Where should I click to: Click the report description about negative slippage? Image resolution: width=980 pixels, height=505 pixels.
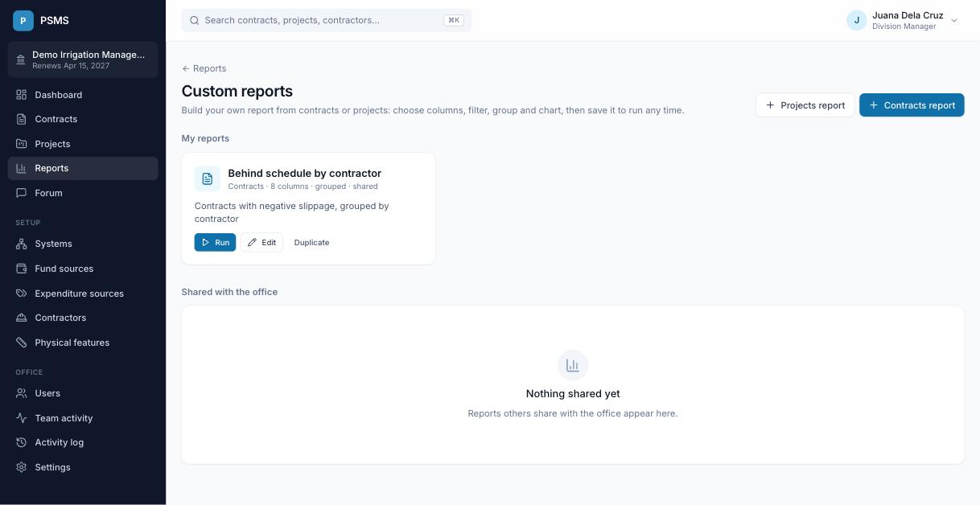coord(292,212)
